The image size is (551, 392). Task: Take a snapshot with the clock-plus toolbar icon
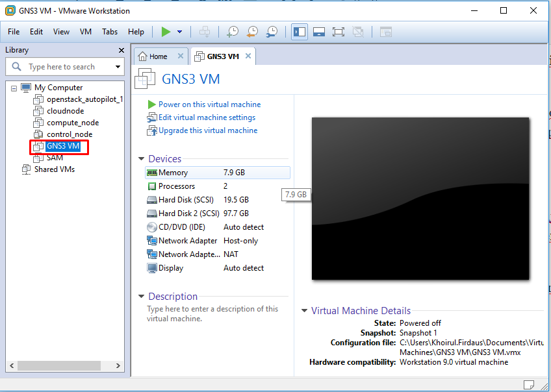coord(232,32)
